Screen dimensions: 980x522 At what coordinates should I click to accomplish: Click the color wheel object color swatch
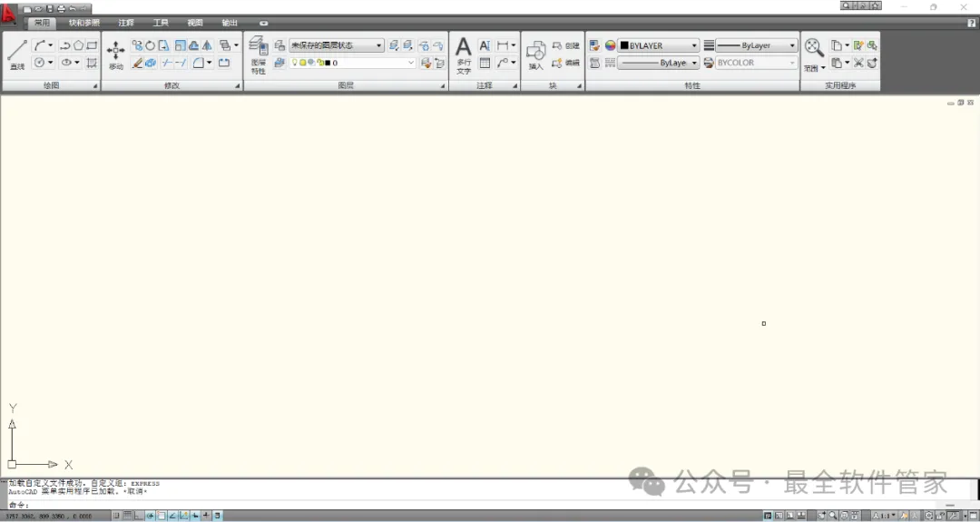point(610,45)
